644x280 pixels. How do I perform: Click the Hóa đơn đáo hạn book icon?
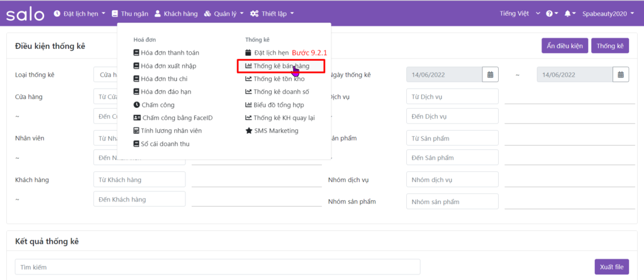(136, 92)
